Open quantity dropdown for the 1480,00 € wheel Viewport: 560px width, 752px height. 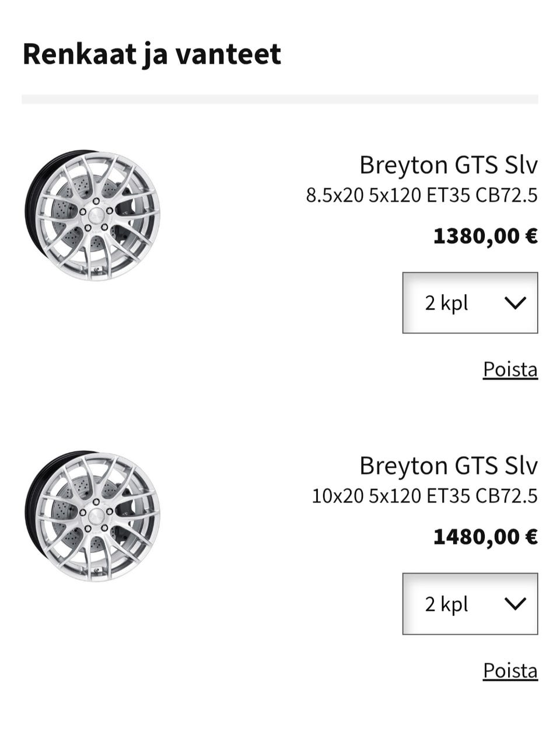click(x=470, y=604)
